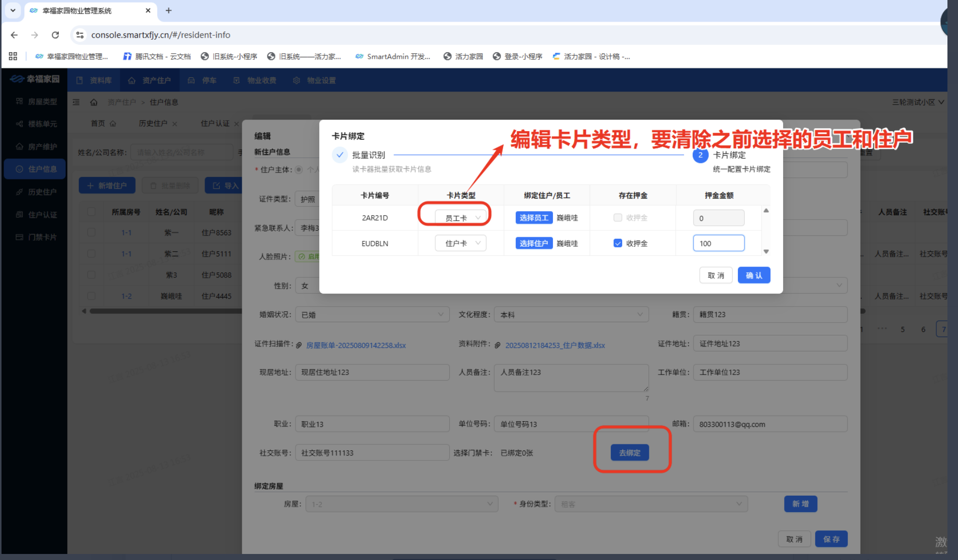958x560 pixels.
Task: Click the browser reload icon
Action: tap(55, 35)
